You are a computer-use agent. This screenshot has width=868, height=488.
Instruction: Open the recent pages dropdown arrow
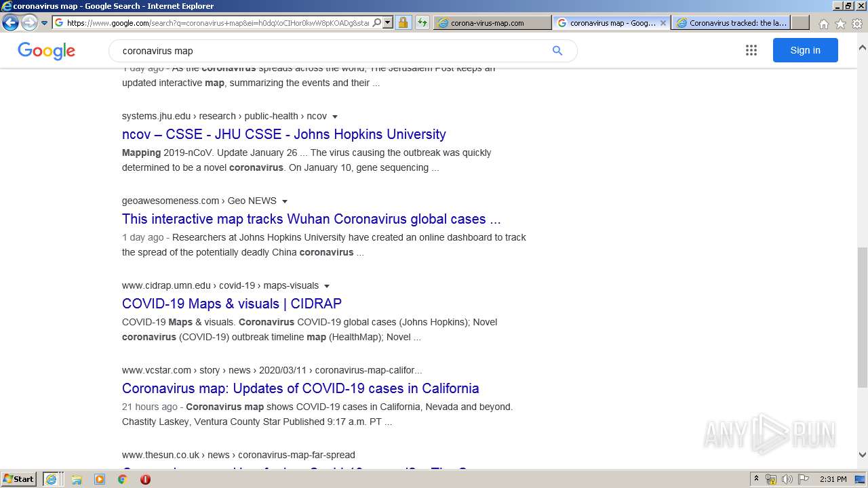pyautogui.click(x=44, y=23)
